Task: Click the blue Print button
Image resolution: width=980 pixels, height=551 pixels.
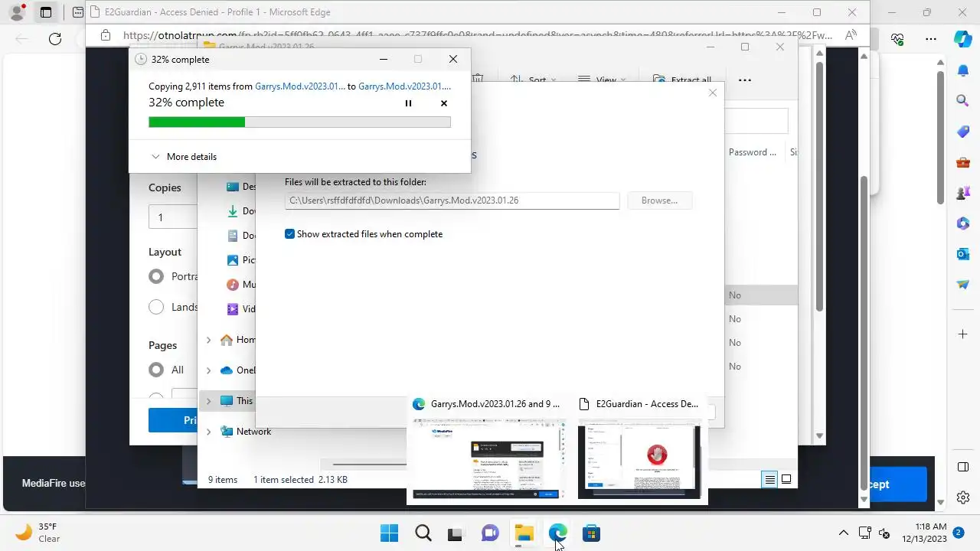Action: 173,420
